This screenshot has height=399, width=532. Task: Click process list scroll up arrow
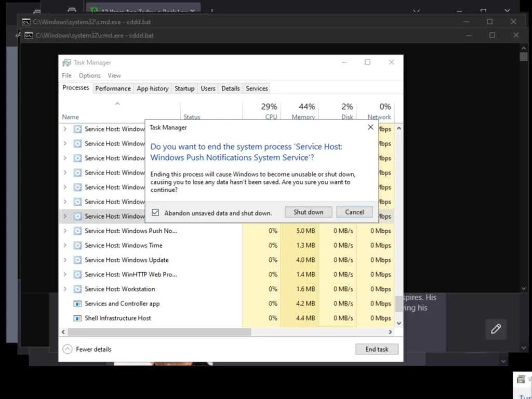pyautogui.click(x=399, y=128)
